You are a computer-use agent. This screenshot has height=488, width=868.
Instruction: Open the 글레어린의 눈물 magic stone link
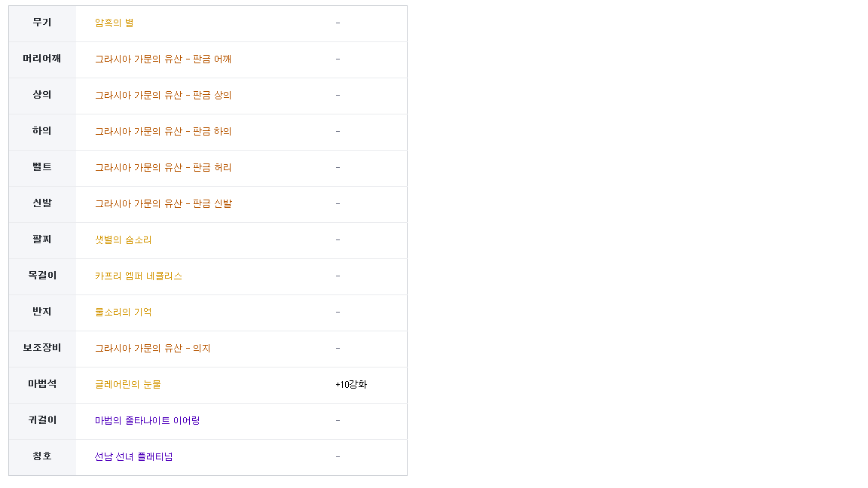coord(127,385)
